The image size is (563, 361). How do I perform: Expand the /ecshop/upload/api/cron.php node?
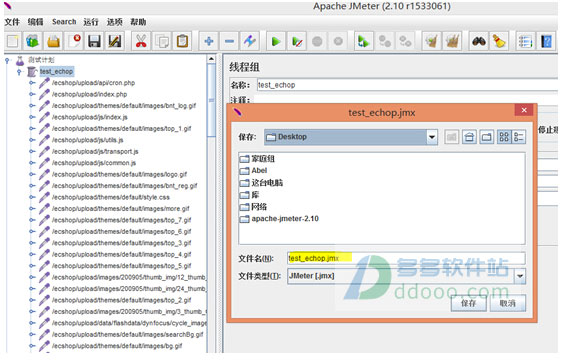tap(32, 83)
